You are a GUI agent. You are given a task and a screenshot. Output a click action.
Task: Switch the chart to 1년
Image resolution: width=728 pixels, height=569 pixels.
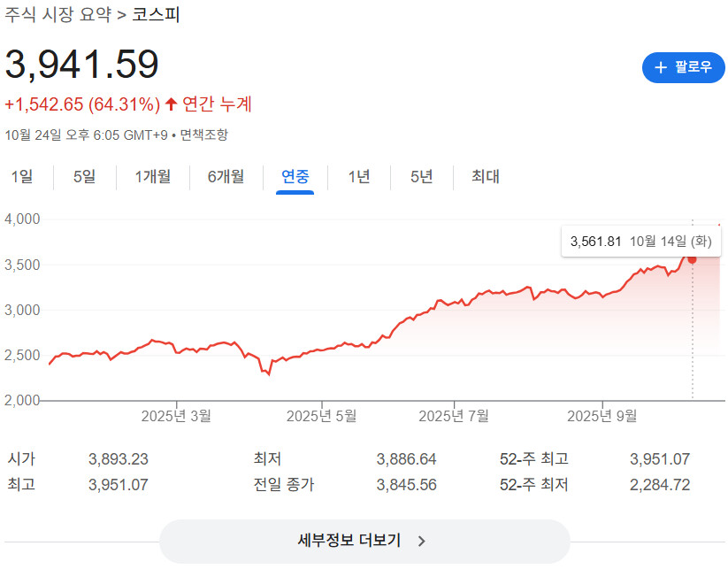tap(359, 176)
